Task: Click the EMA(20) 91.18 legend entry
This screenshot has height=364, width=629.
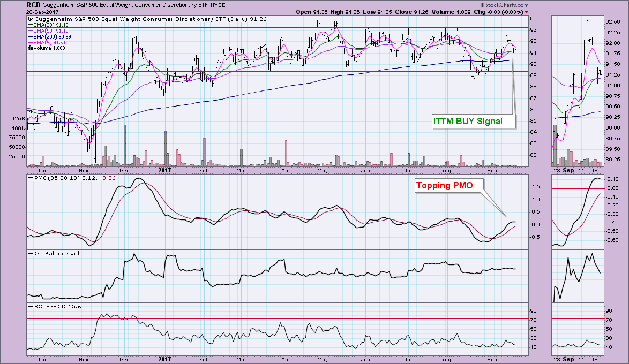Action: click(50, 25)
